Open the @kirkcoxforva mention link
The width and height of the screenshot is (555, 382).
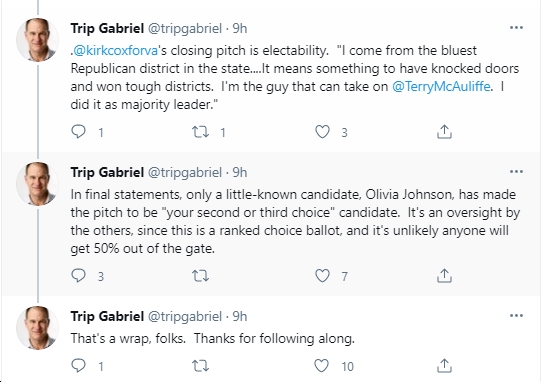pyautogui.click(x=115, y=51)
